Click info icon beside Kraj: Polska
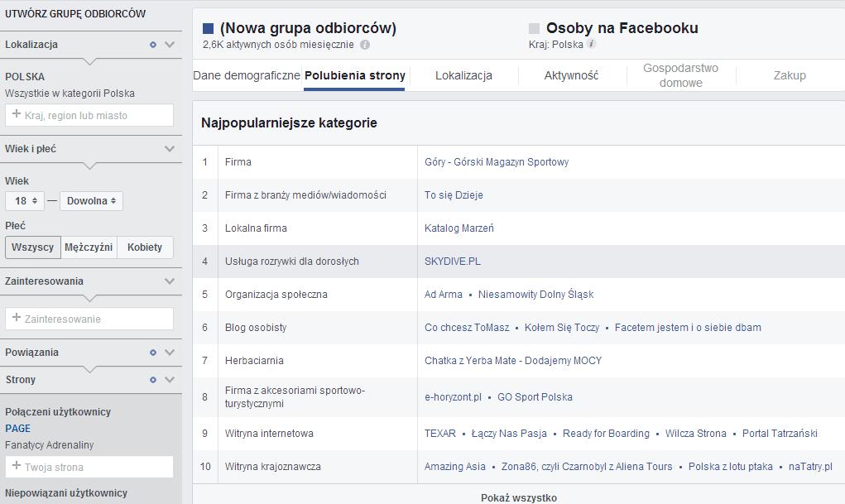The width and height of the screenshot is (845, 504). coord(591,44)
